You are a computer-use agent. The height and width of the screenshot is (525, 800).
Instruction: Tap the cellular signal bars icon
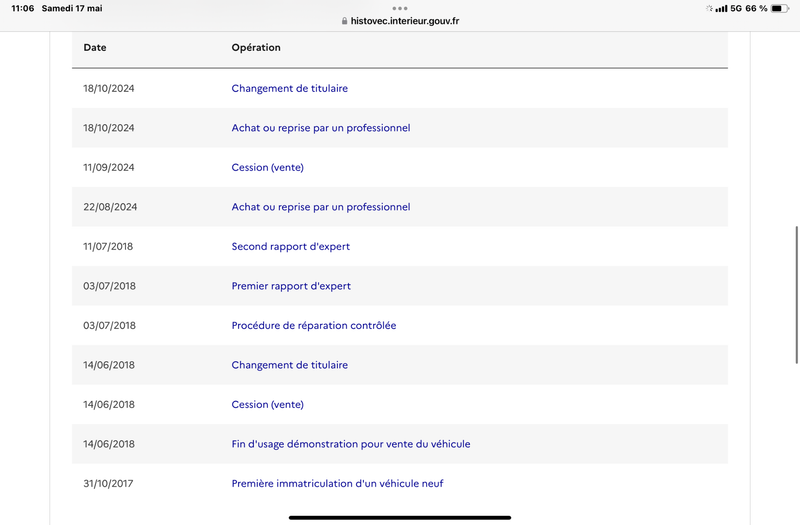(x=721, y=9)
